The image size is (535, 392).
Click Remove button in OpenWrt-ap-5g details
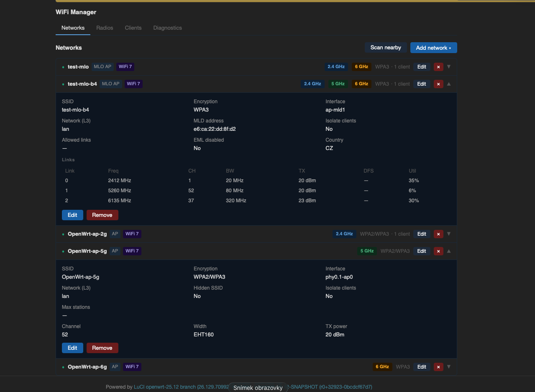tap(102, 348)
